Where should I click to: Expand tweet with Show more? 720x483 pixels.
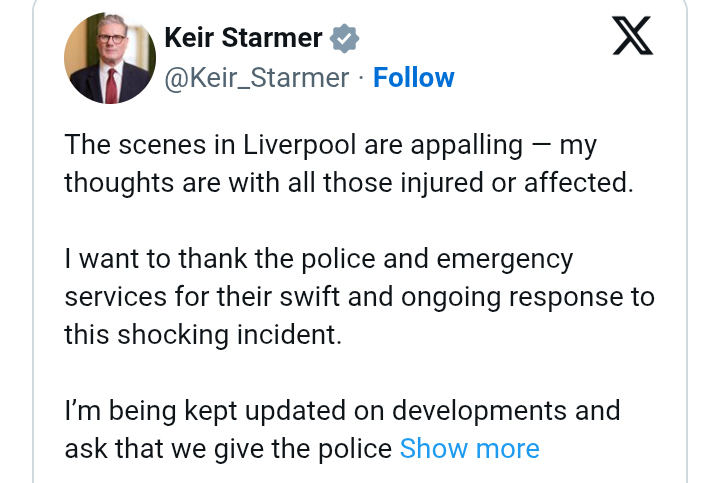(x=469, y=448)
